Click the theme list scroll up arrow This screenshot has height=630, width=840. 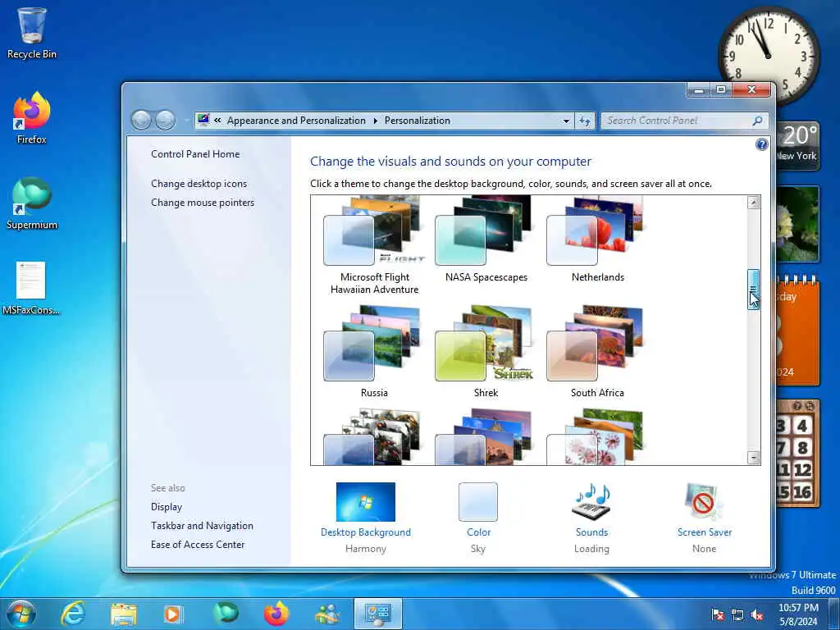tap(753, 203)
